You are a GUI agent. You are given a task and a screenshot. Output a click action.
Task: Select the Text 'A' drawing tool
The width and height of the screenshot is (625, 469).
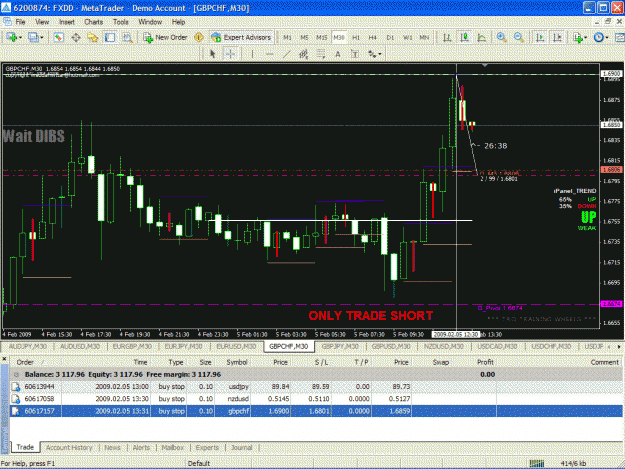point(338,53)
